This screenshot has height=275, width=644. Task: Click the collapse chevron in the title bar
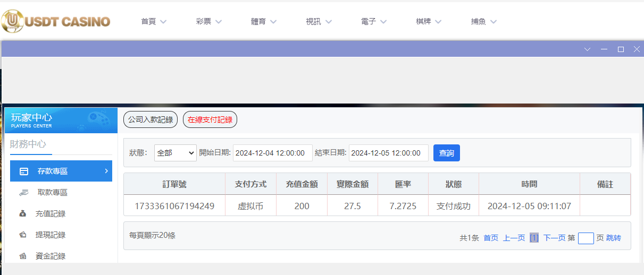click(x=587, y=49)
